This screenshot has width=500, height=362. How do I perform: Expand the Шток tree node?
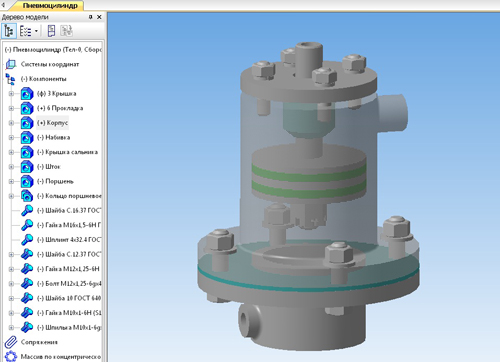click(x=11, y=167)
